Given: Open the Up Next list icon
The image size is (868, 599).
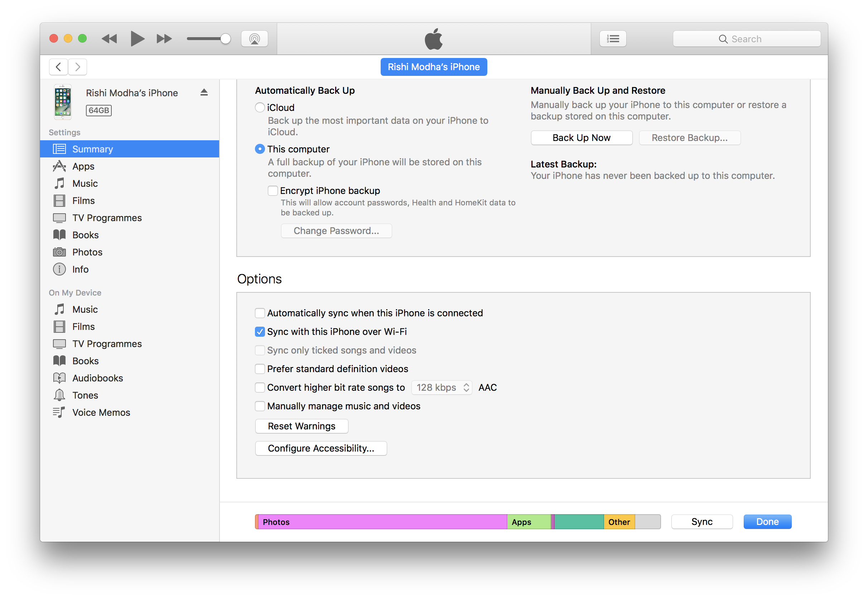Looking at the screenshot, I should (613, 39).
